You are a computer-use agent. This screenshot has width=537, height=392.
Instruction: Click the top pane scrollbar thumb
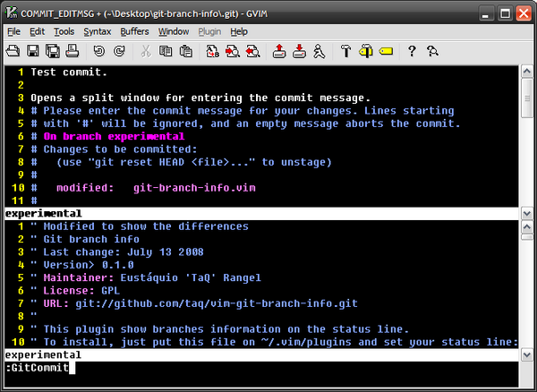527,98
